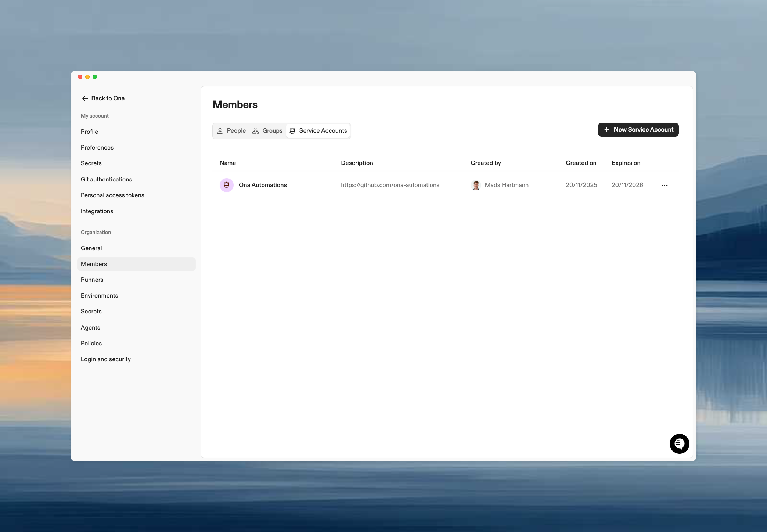This screenshot has height=532, width=767.
Task: Select the person icon on the People tab
Action: coord(220,131)
